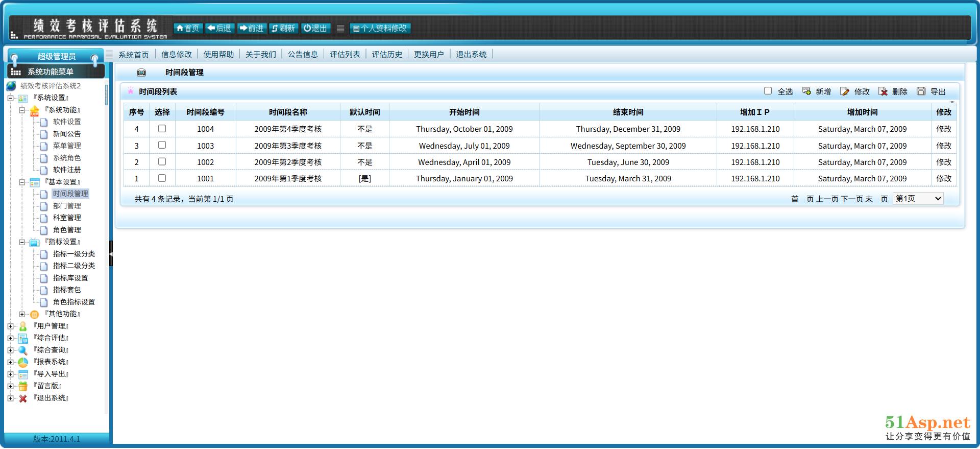Screen dimensions: 980x449
Task: Collapse the 『指标设置』 tree node
Action: point(22,242)
